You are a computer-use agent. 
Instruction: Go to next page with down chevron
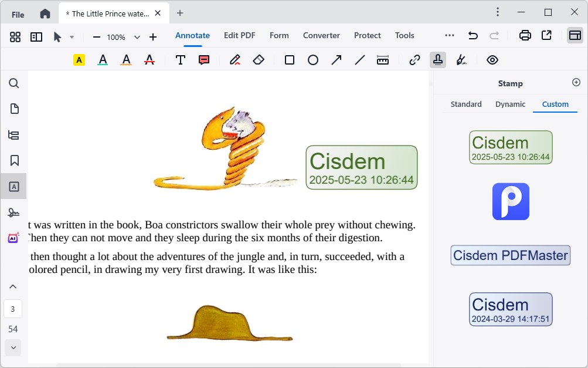click(x=13, y=347)
